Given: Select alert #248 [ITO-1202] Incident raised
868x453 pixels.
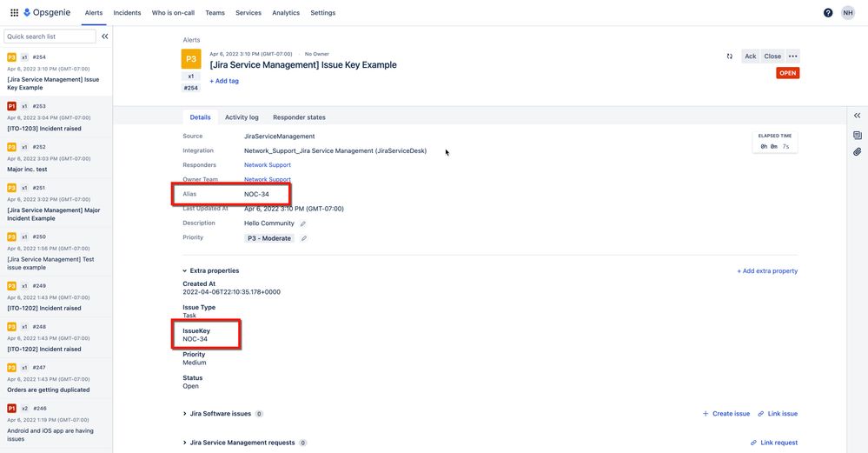Looking at the screenshot, I should tap(56, 338).
